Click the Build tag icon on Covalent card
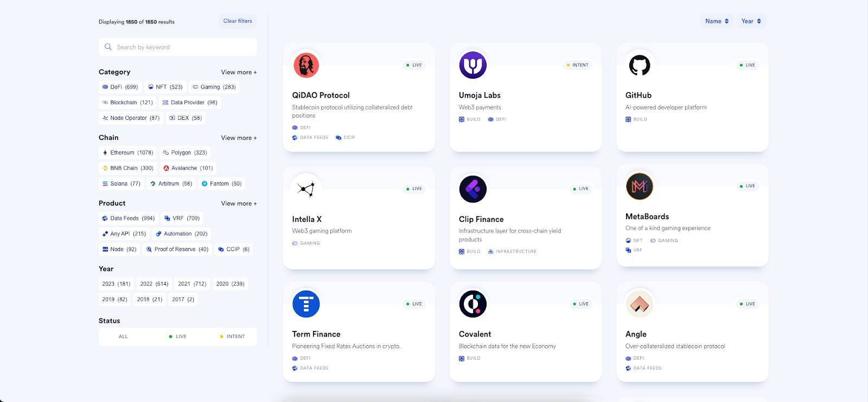 click(462, 358)
